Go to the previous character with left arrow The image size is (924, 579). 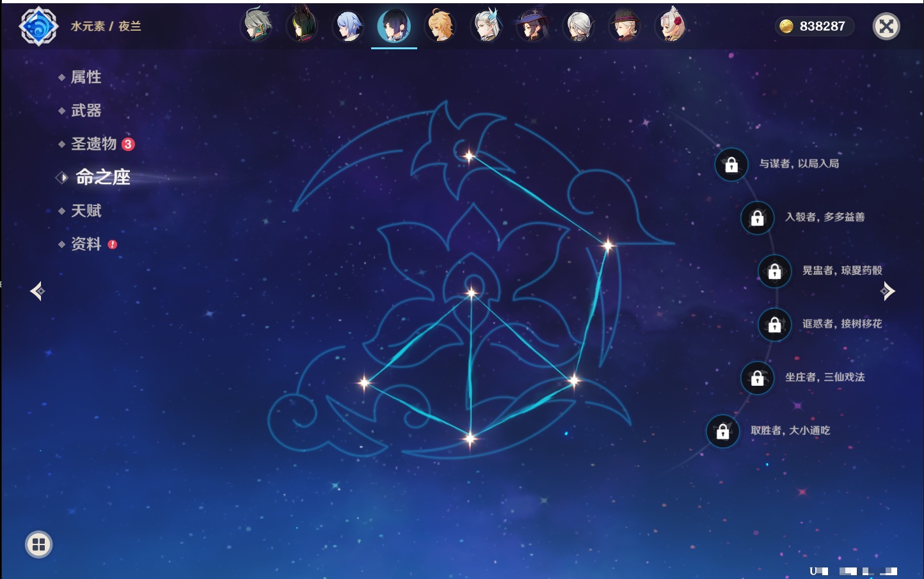(37, 291)
